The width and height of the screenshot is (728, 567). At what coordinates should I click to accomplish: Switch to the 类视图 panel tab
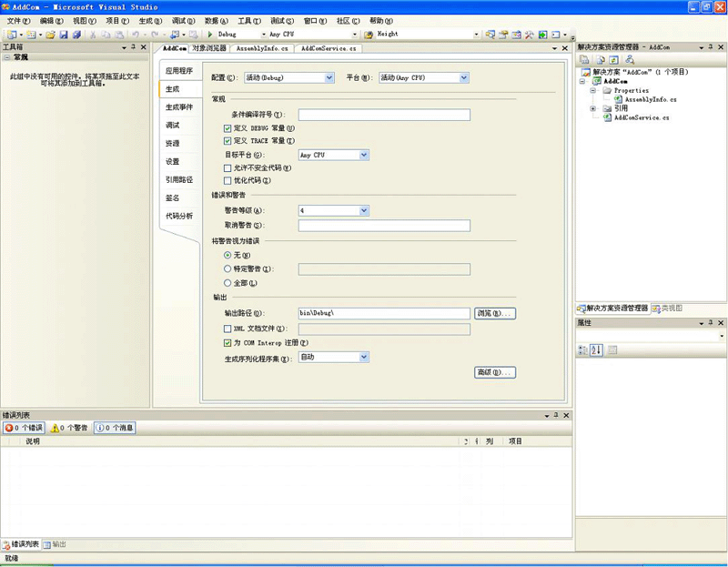point(667,309)
